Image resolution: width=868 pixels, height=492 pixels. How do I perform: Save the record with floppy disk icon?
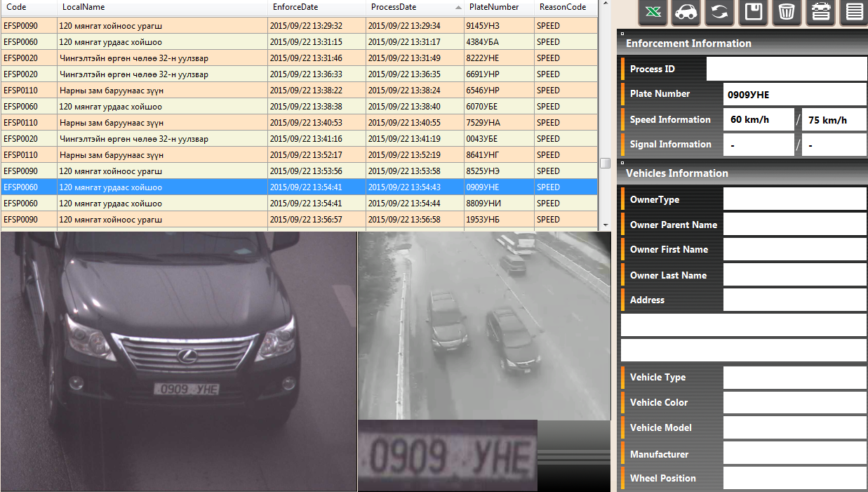click(x=753, y=12)
